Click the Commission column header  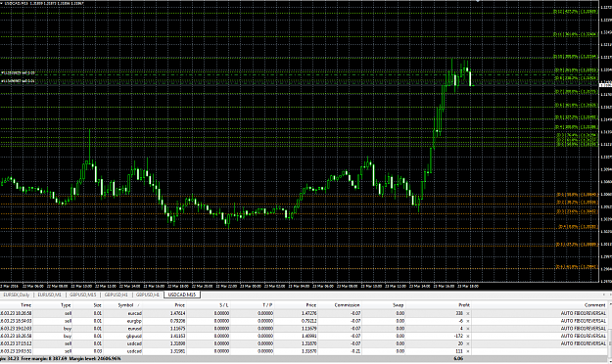pyautogui.click(x=347, y=305)
